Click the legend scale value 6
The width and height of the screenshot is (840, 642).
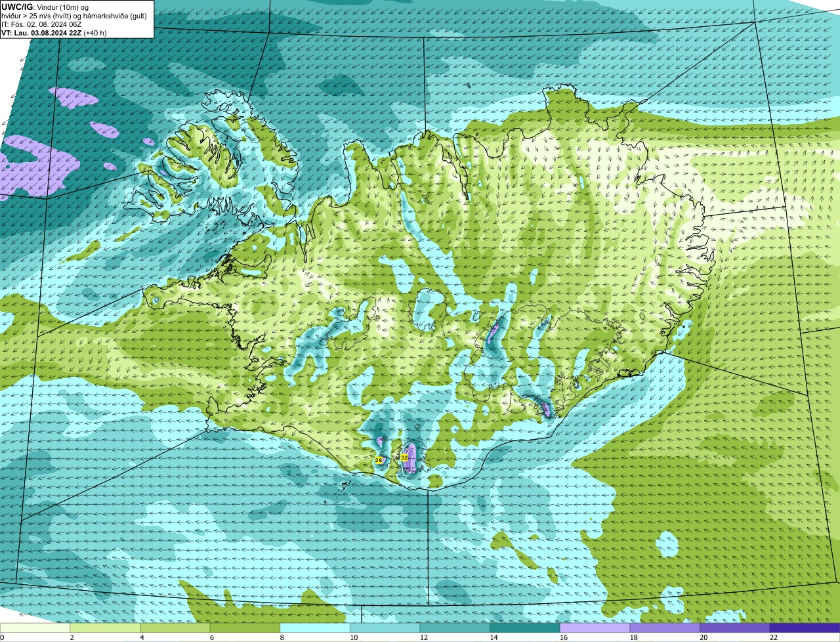click(x=212, y=637)
